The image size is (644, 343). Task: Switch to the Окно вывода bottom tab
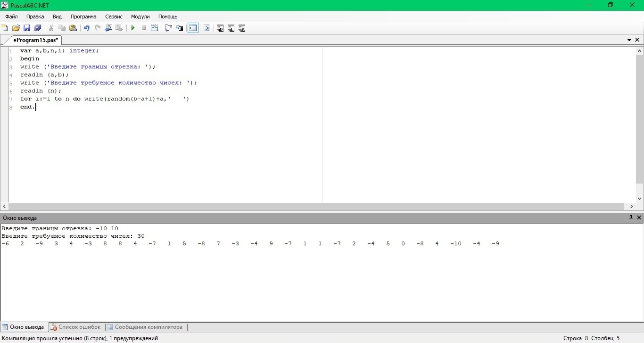[23, 327]
